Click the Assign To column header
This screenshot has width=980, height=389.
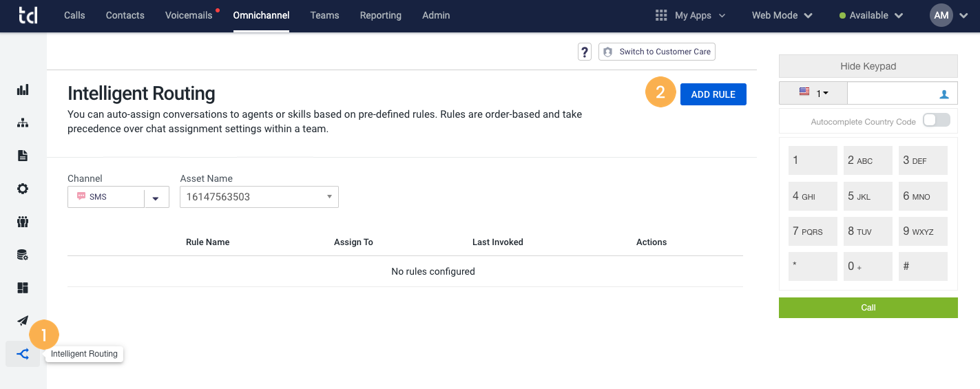tap(353, 242)
